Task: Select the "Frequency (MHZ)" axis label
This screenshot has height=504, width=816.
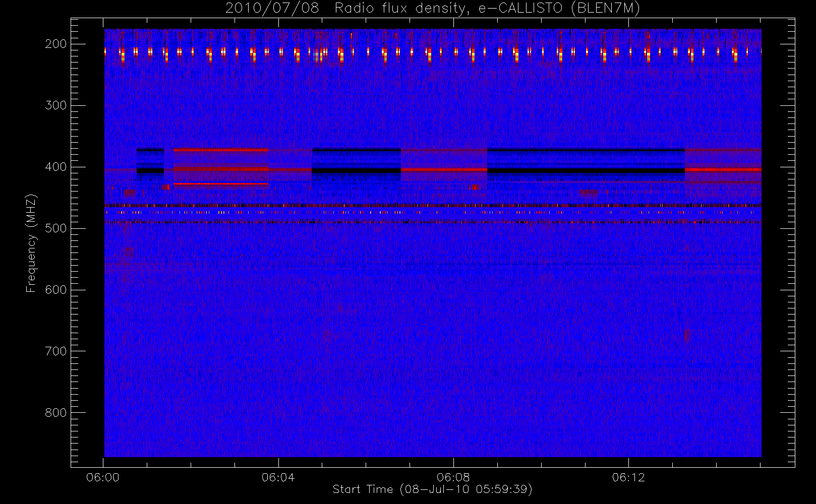Action: (31, 243)
